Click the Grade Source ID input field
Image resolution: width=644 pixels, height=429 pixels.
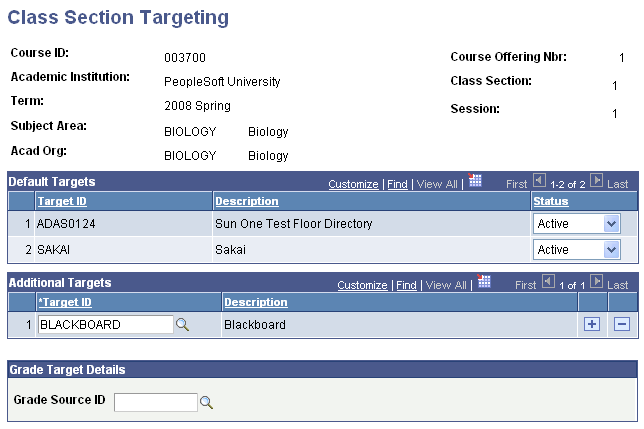pos(156,402)
